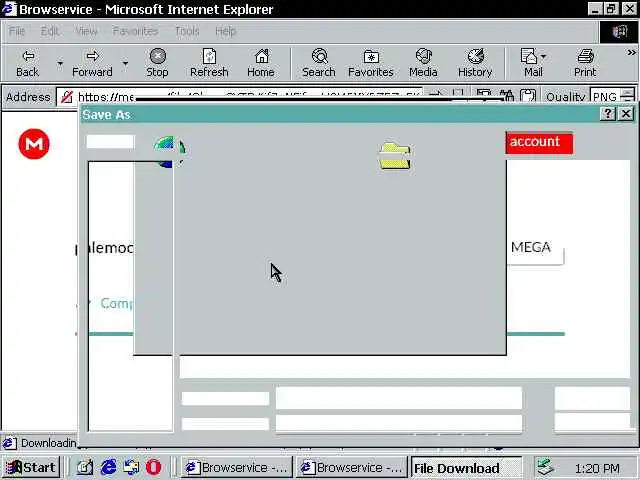
Task: Open the Quality PNG dropdown
Action: tap(613, 97)
